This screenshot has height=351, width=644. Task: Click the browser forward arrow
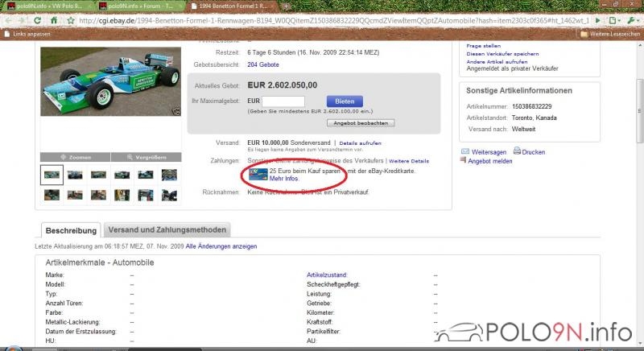pyautogui.click(x=22, y=20)
